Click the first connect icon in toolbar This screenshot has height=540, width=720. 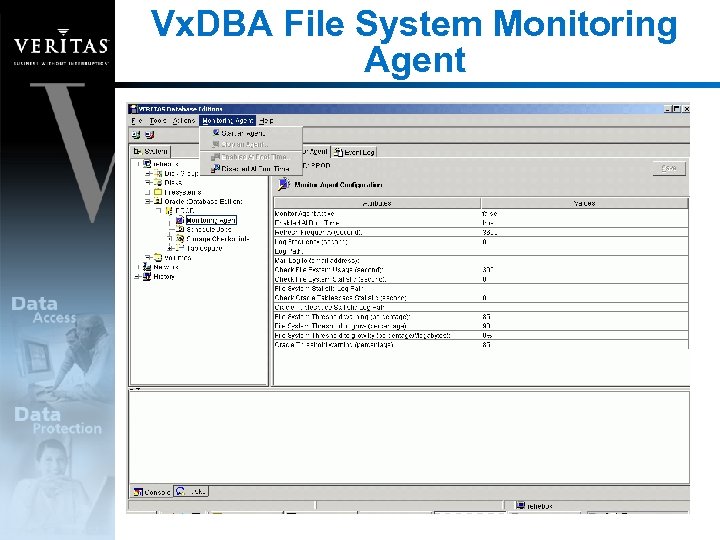tap(136, 135)
